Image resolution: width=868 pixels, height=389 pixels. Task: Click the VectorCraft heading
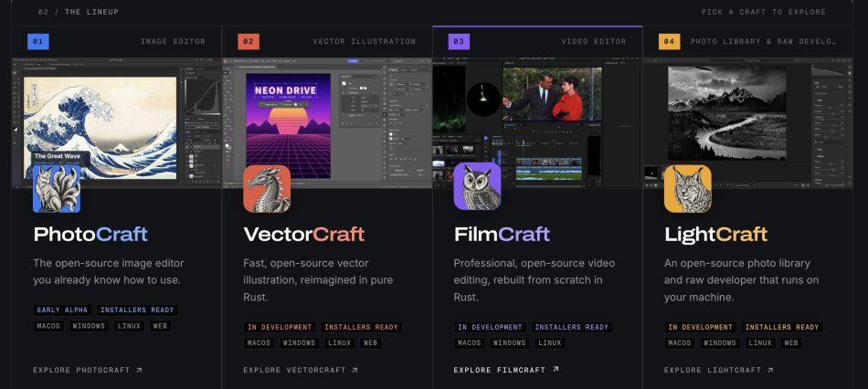pos(304,235)
